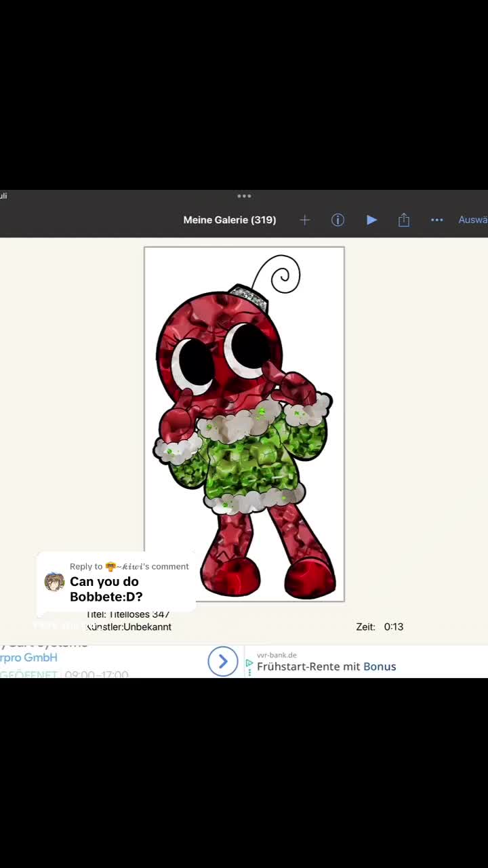
Task: Click the vvr-bank.de ad source label
Action: 277,655
